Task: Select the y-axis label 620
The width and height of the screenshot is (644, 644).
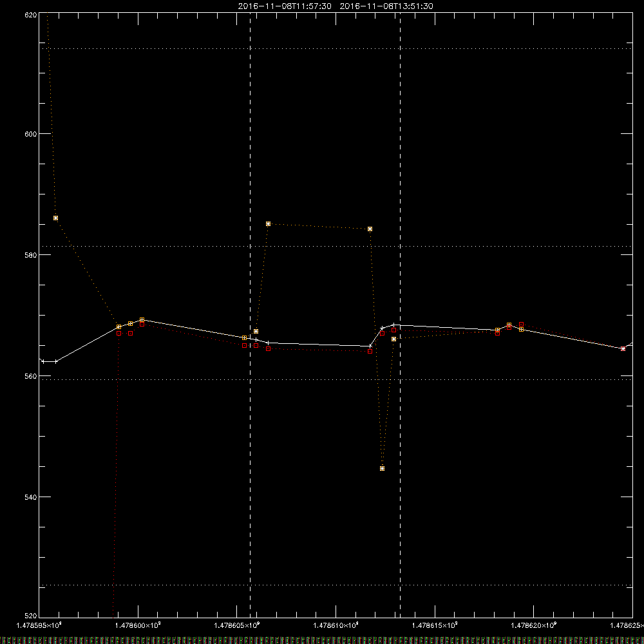Action: pos(31,15)
